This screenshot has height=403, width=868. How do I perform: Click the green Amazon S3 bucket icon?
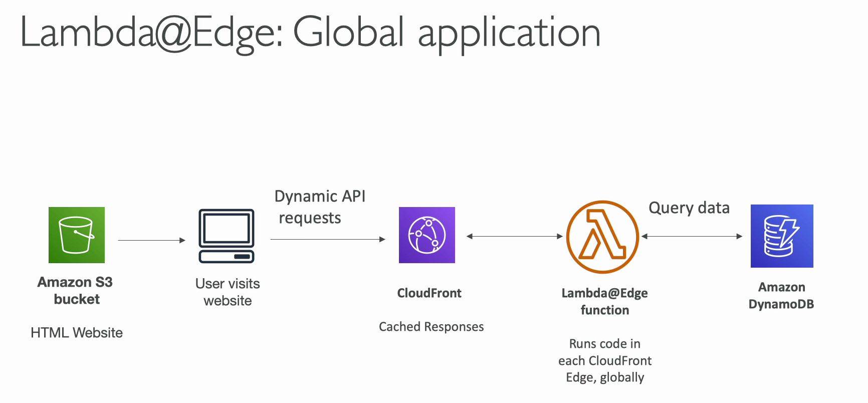point(77,235)
